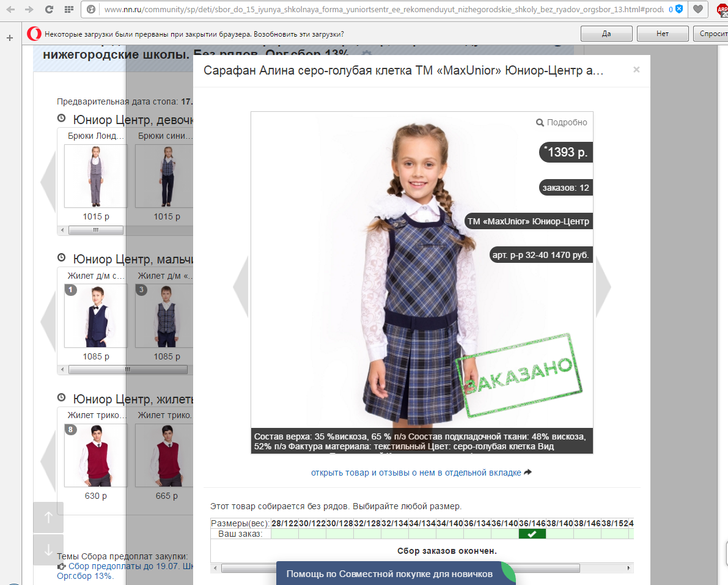This screenshot has width=728, height=585.
Task: Previous items arrow in boys carousel
Action: [x=48, y=322]
